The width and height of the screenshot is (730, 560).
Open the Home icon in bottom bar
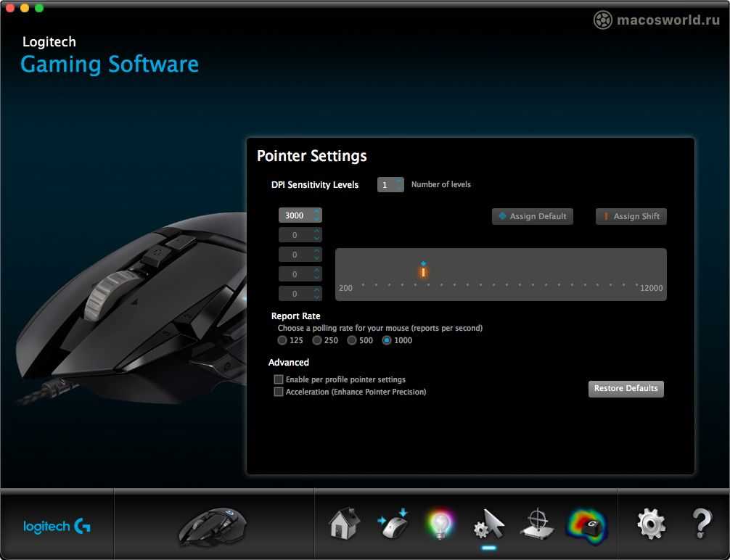[345, 524]
